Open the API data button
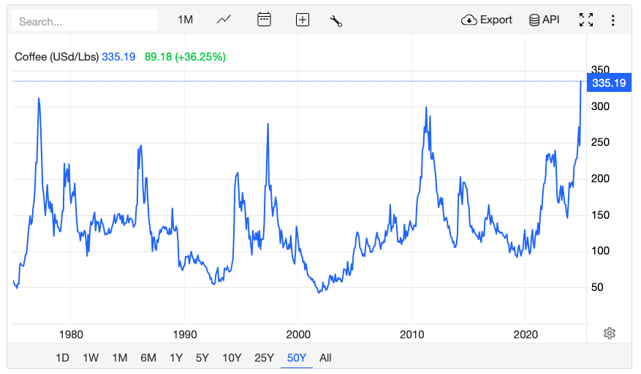The image size is (641, 374). coord(544,20)
